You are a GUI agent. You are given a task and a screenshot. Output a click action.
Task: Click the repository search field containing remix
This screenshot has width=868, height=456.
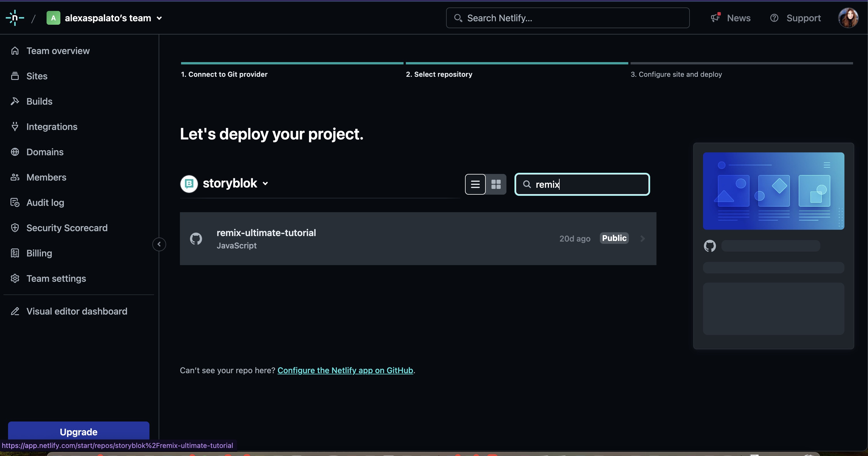tap(582, 184)
